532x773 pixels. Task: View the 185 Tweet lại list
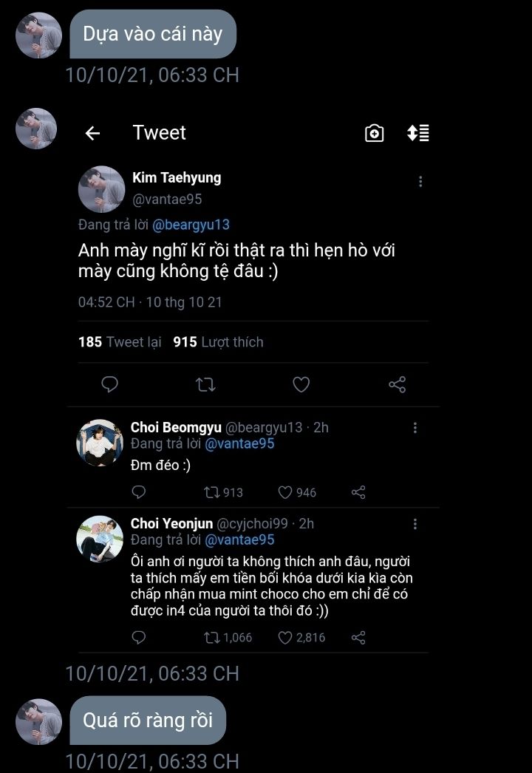tap(120, 342)
